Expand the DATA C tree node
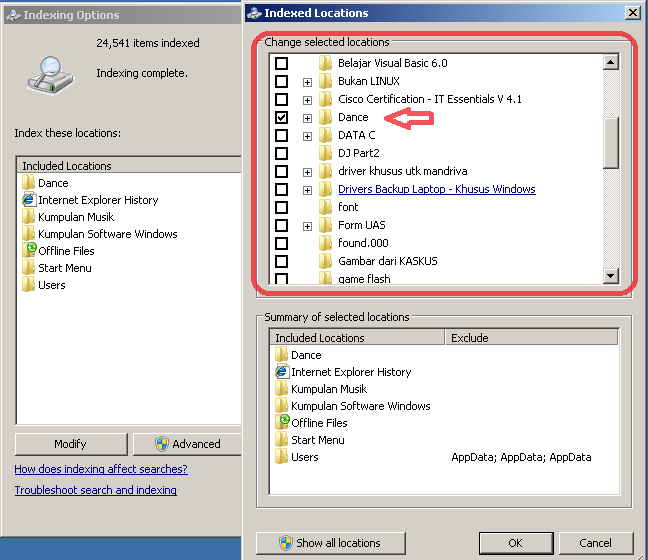648x560 pixels. 307,136
